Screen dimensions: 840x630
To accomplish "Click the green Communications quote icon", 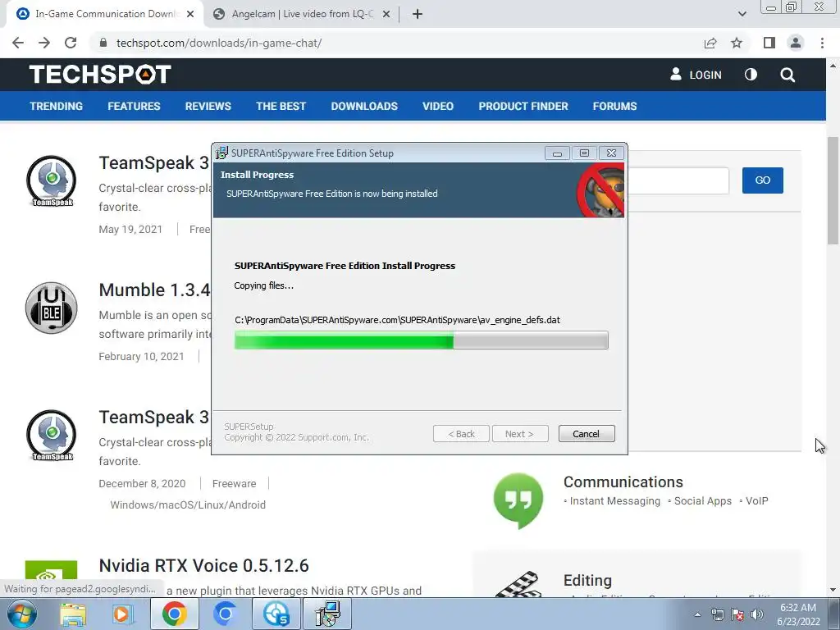I will [x=518, y=500].
